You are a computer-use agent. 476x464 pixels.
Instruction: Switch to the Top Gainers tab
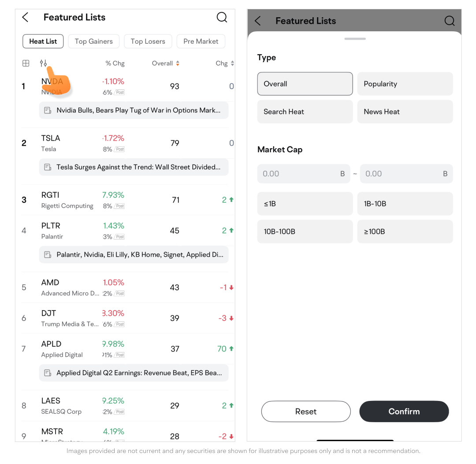[93, 41]
